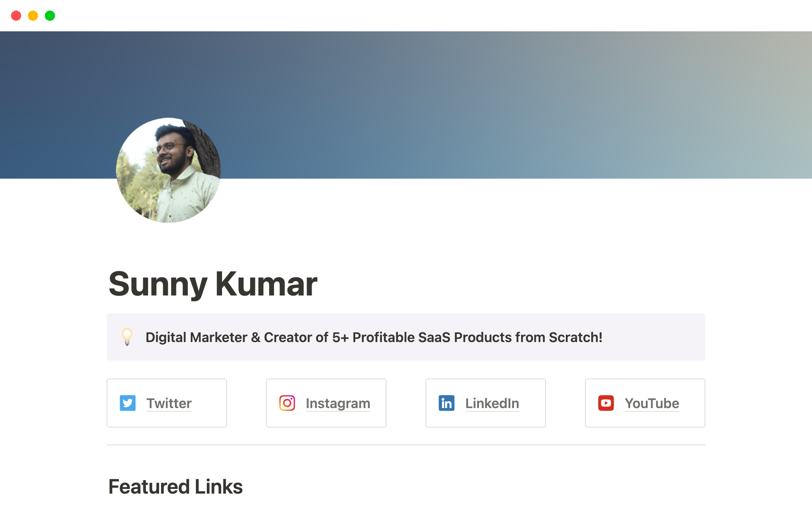812x508 pixels.
Task: Minimize the window using the yellow button
Action: [x=33, y=16]
